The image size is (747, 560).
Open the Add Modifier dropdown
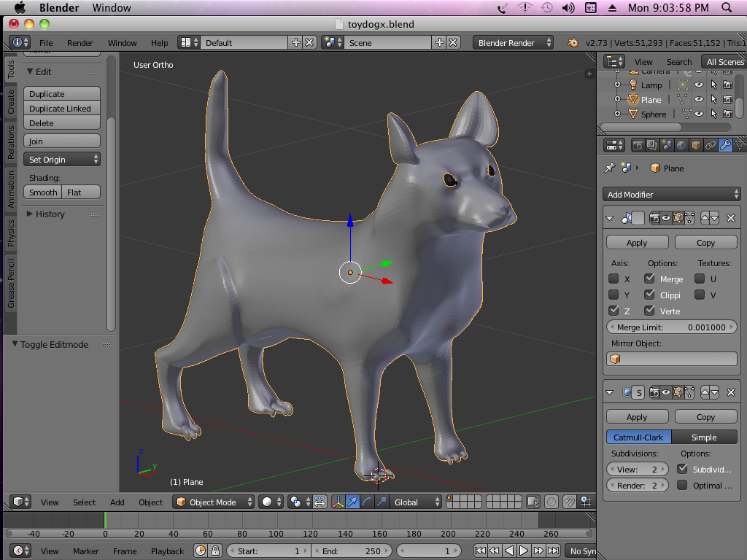tap(672, 194)
